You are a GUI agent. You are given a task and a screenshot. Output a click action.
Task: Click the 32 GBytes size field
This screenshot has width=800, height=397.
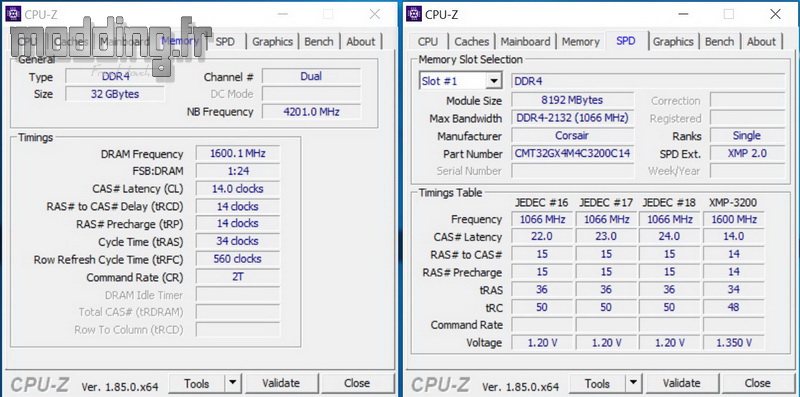(115, 94)
